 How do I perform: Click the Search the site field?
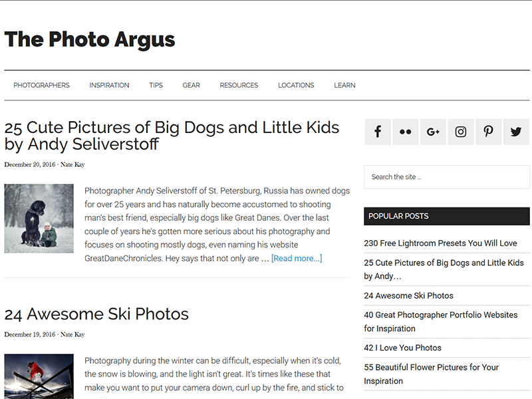click(446, 177)
